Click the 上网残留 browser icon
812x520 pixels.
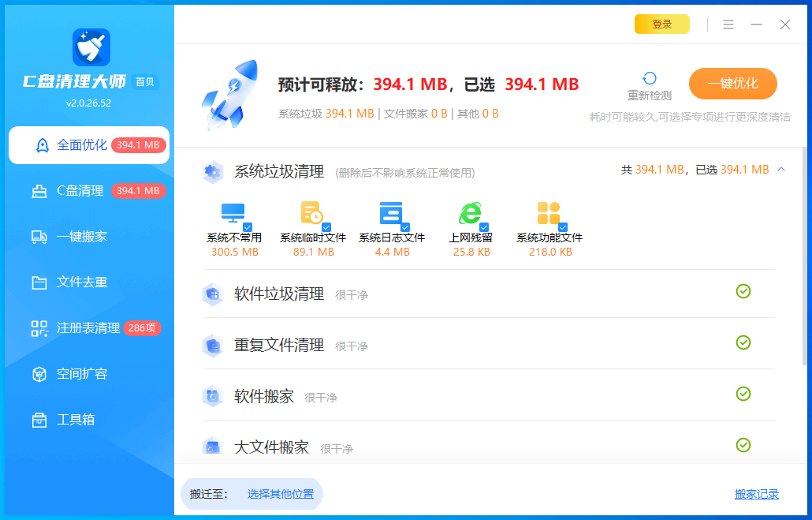pos(470,213)
